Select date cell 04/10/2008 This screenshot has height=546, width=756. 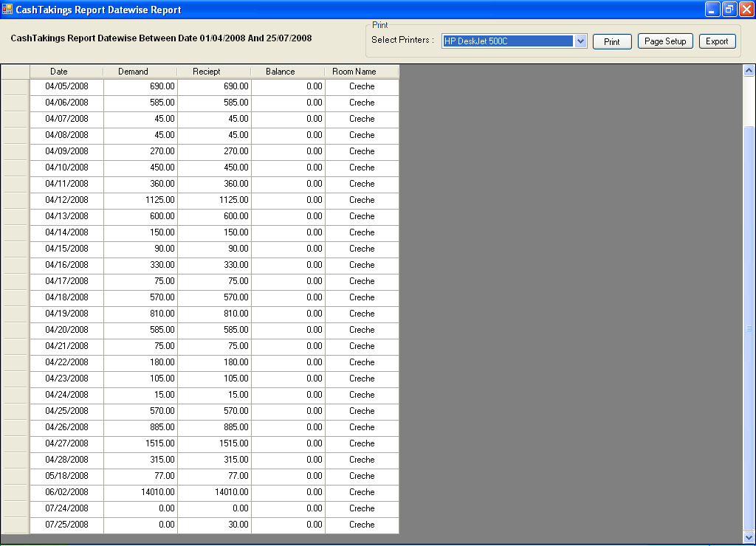(x=66, y=167)
